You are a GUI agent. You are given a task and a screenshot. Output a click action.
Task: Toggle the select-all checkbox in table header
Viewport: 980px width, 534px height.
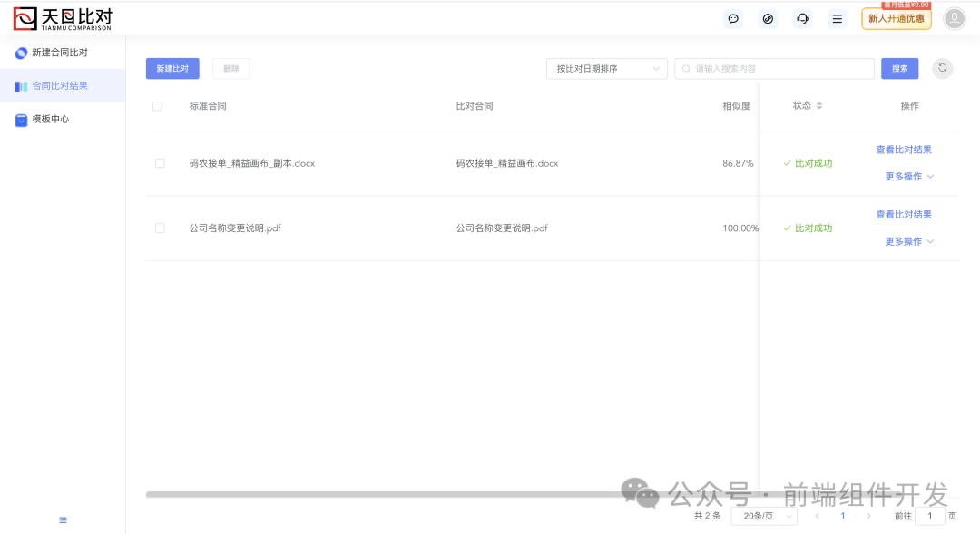click(158, 106)
